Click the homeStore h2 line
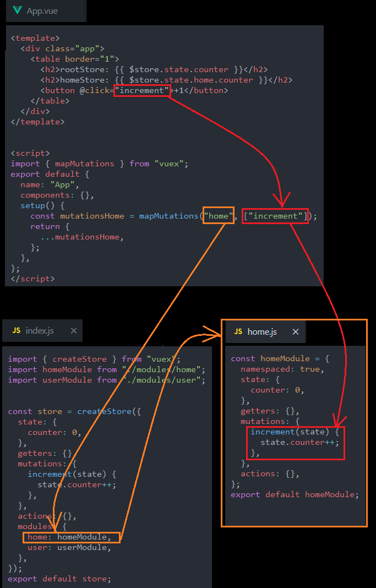The width and height of the screenshot is (376, 588). coord(166,80)
